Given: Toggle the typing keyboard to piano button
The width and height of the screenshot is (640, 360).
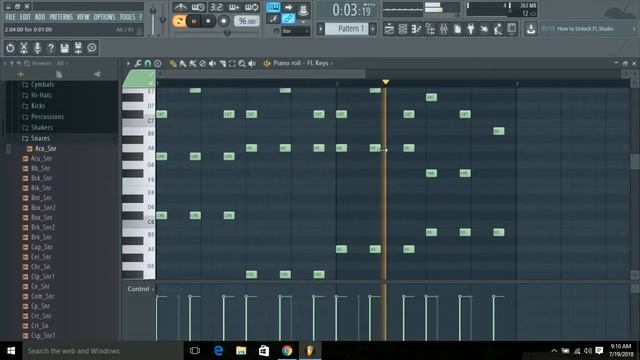Looking at the screenshot, I should (273, 7).
